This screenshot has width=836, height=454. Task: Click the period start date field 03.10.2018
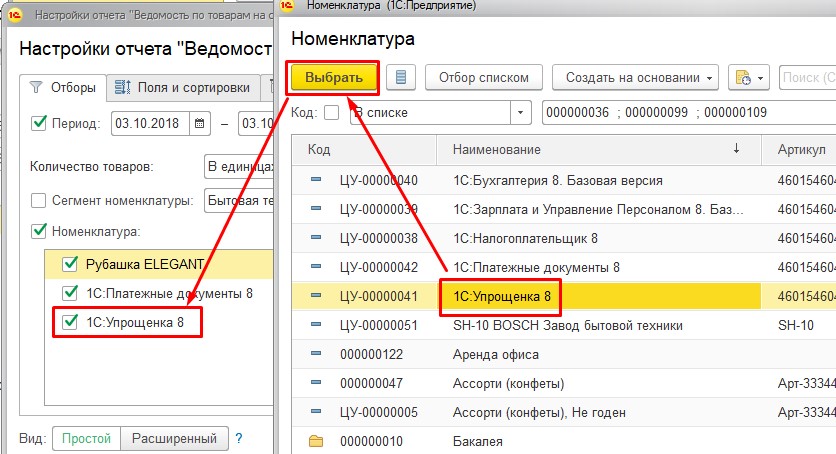pos(150,124)
